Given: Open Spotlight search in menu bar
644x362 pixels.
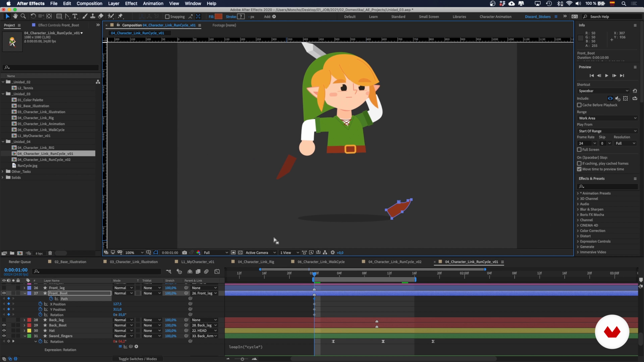Looking at the screenshot, I should click(x=624, y=4).
